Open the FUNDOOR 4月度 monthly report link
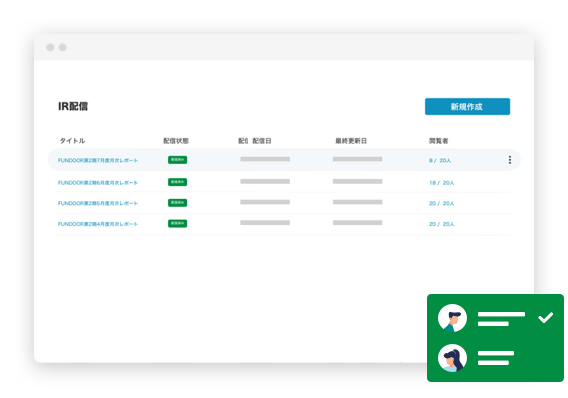568x398 pixels. coord(98,224)
